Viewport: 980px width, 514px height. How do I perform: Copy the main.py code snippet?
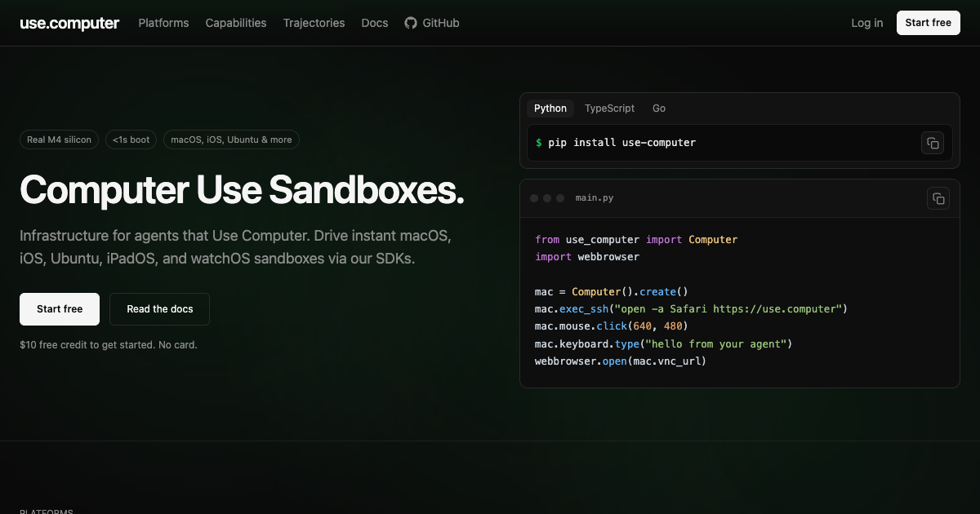tap(938, 198)
